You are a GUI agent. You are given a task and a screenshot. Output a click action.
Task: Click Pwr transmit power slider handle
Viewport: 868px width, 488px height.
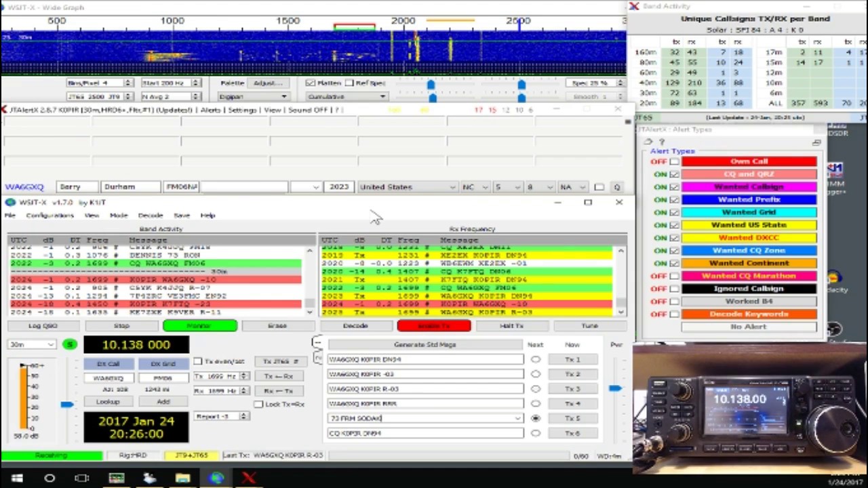614,388
